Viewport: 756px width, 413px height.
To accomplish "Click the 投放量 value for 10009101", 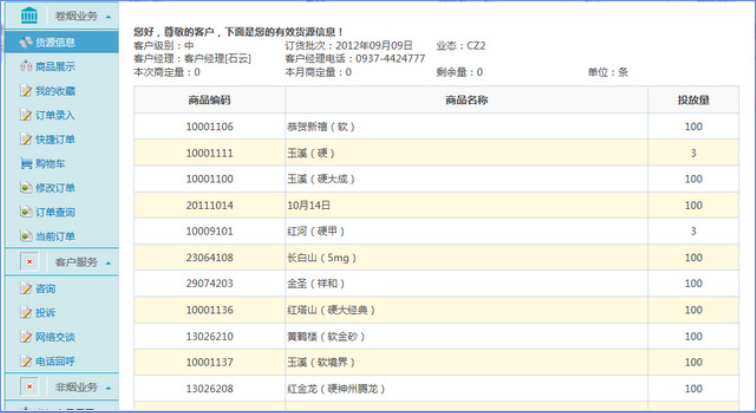I will coord(693,231).
